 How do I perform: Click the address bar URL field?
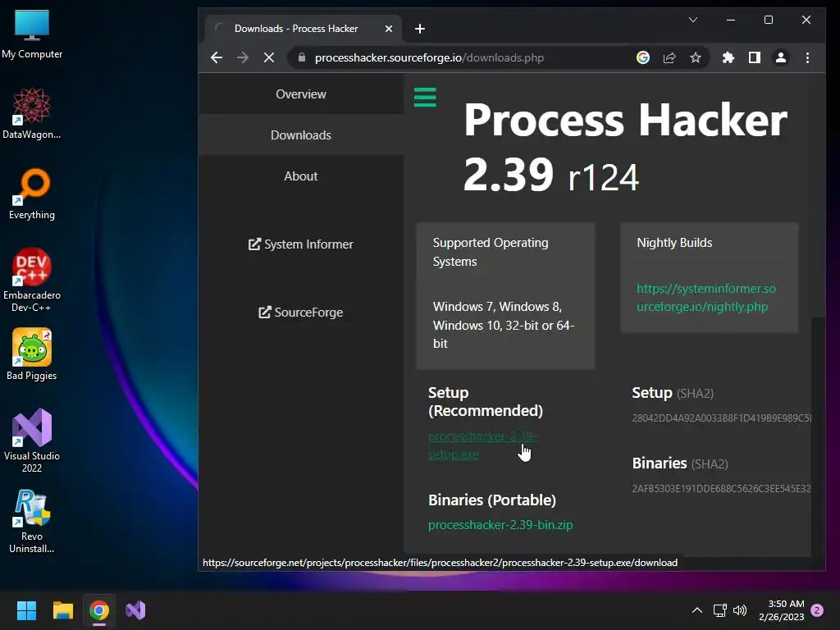[461, 58]
